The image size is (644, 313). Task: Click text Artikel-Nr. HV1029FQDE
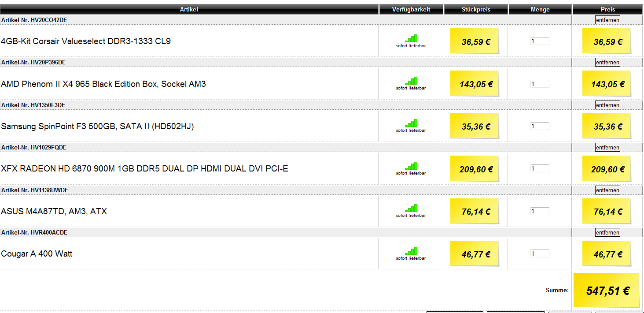[x=34, y=147]
